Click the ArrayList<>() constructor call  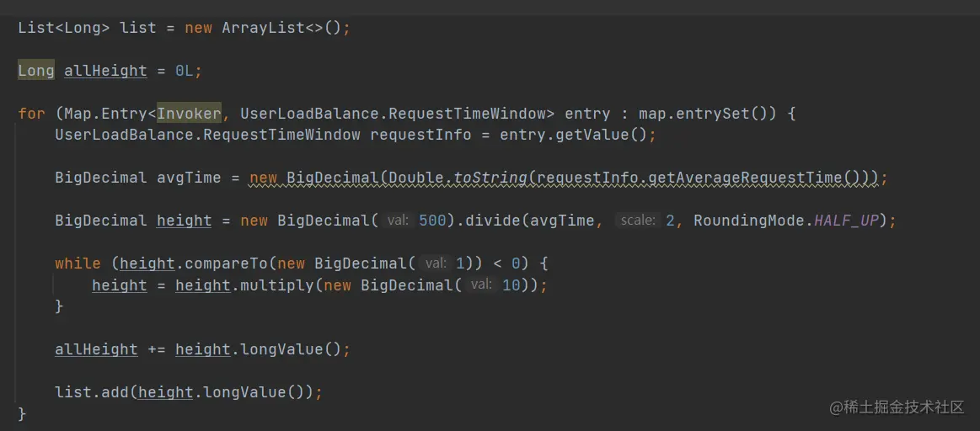[282, 28]
